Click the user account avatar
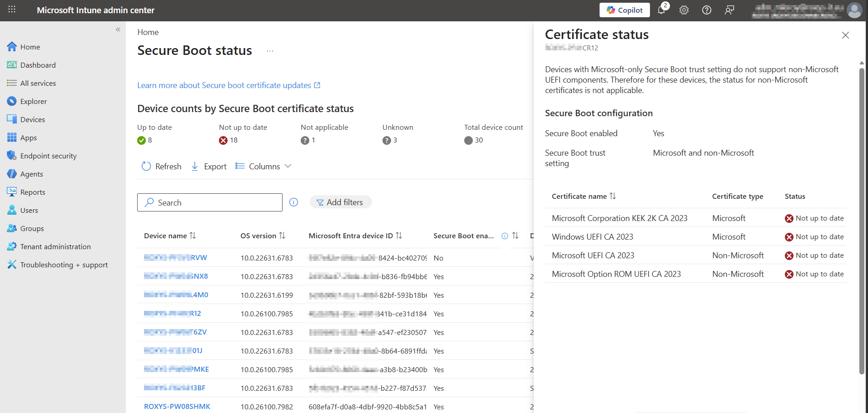The height and width of the screenshot is (413, 868). coord(854,10)
